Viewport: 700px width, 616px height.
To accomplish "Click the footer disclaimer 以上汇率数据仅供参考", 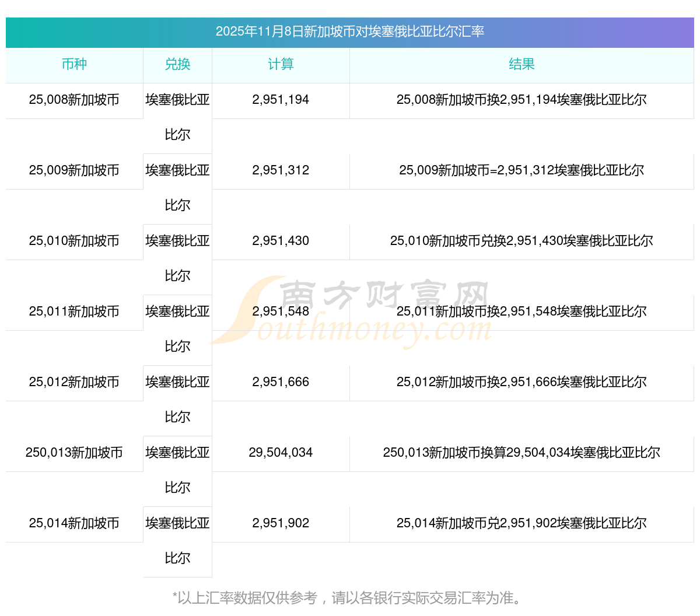I will [x=350, y=598].
